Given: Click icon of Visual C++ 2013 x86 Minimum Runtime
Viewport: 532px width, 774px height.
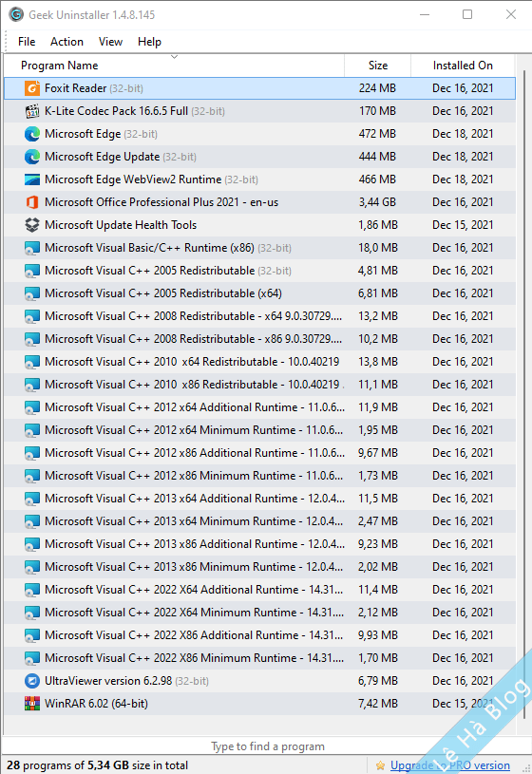Looking at the screenshot, I should (32, 567).
